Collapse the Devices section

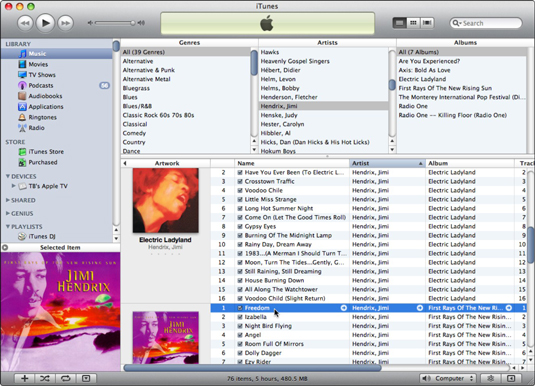[x=8, y=176]
